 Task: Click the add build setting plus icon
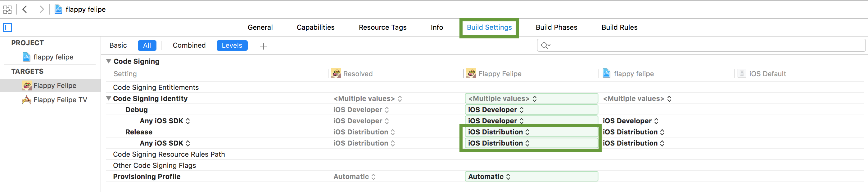[263, 46]
